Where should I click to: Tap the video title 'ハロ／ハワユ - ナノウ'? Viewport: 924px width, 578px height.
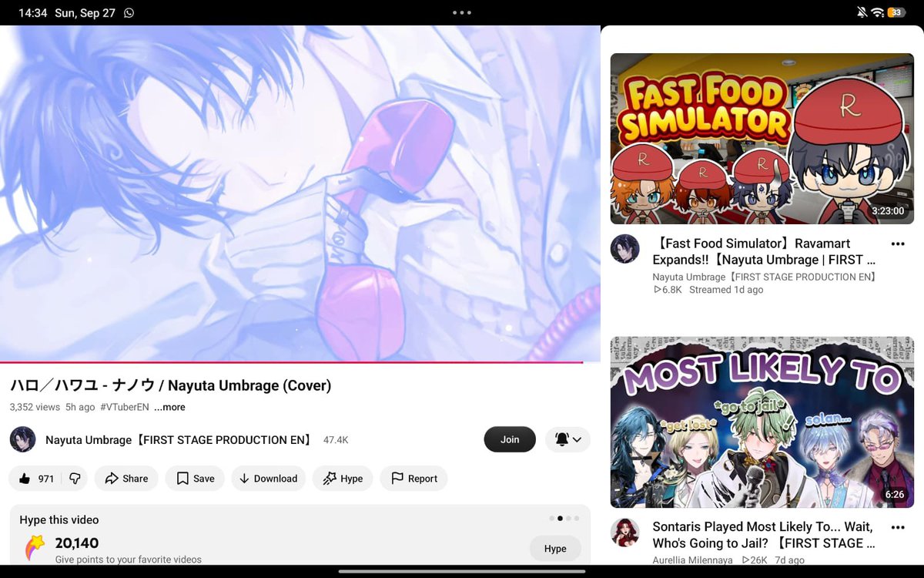170,385
